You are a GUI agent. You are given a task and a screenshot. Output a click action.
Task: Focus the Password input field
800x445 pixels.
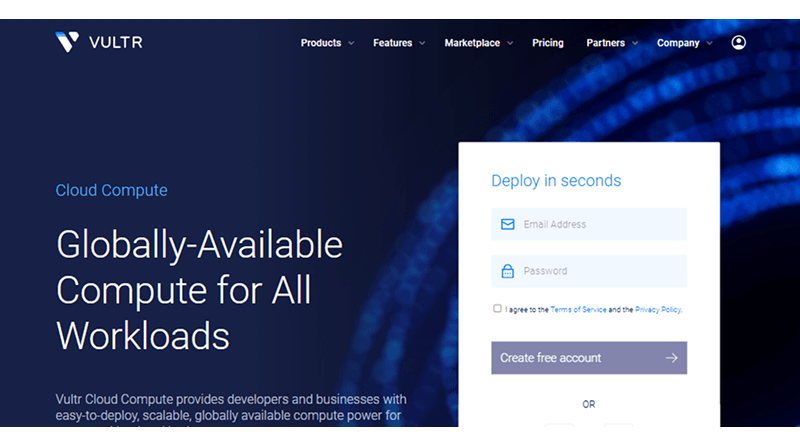(x=589, y=271)
